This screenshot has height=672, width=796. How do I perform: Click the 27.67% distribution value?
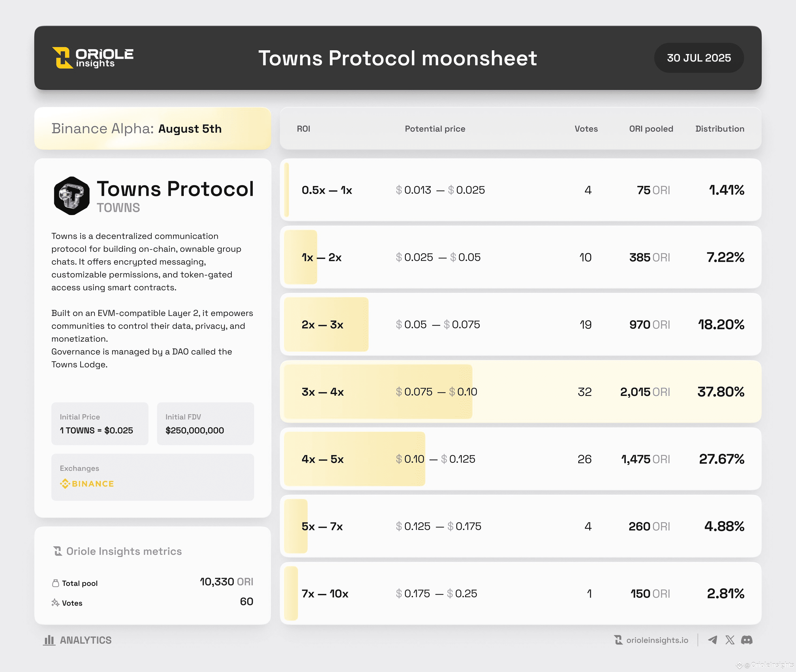(x=722, y=459)
